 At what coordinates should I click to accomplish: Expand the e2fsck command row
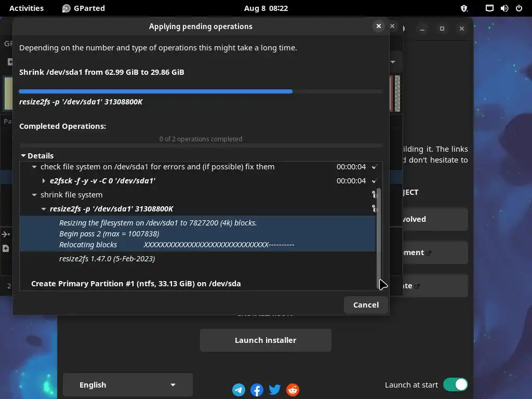44,181
